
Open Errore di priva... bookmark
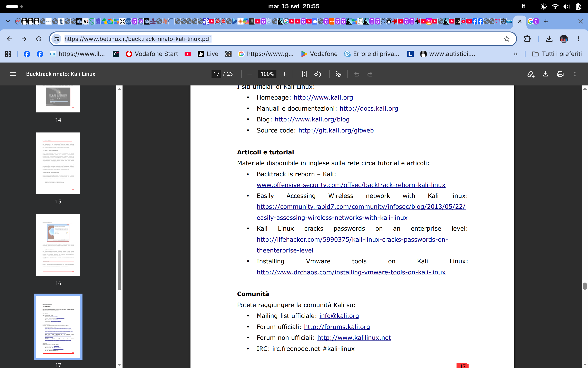(372, 54)
